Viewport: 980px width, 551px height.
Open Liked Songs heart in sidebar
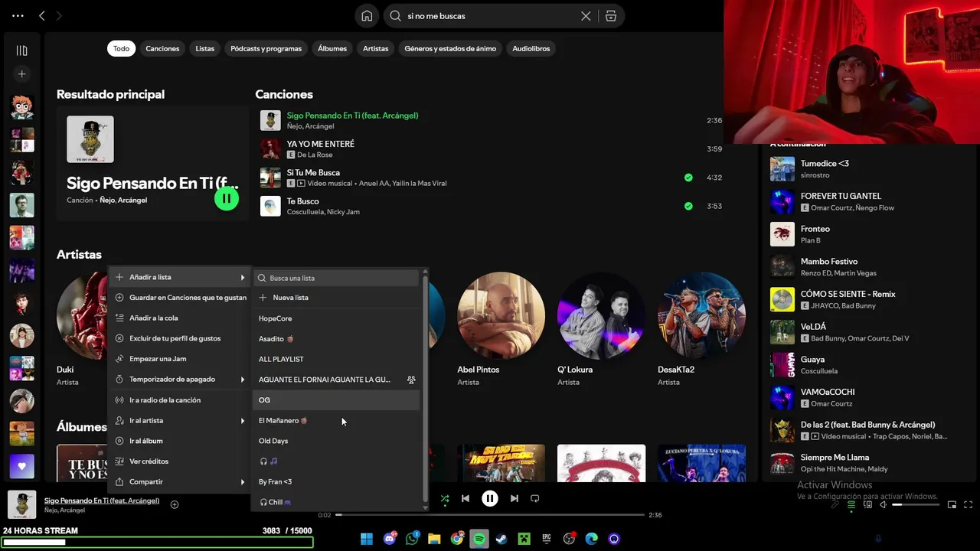[21, 466]
